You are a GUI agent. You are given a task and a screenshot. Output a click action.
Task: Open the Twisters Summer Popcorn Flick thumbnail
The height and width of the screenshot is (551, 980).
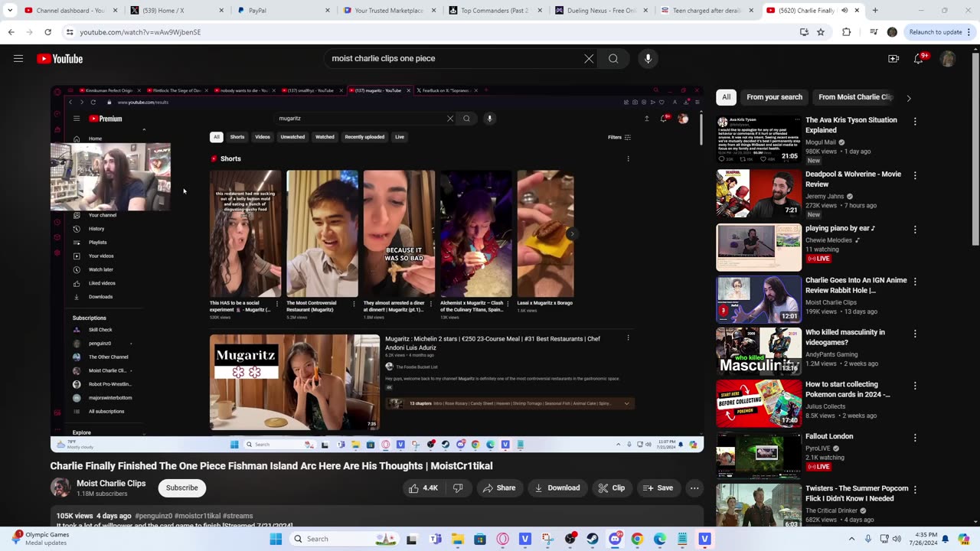point(759,507)
